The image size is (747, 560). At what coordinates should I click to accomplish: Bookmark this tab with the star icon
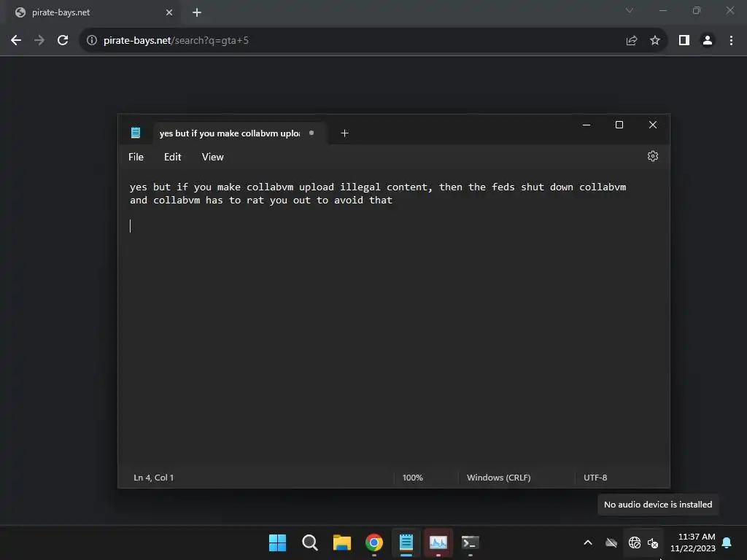(x=655, y=41)
